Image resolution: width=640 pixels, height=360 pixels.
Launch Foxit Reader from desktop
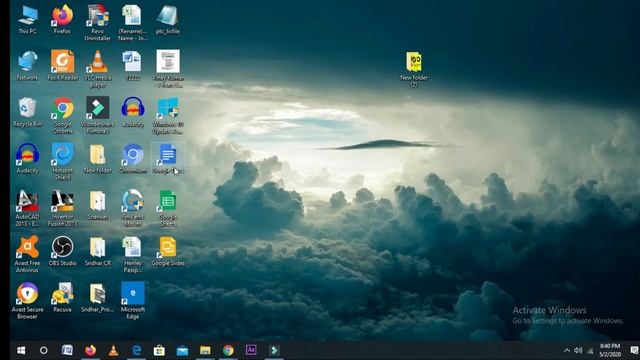62,66
